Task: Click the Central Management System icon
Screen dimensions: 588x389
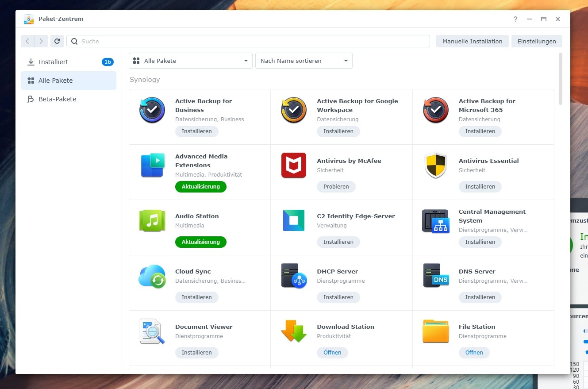Action: 435,220
